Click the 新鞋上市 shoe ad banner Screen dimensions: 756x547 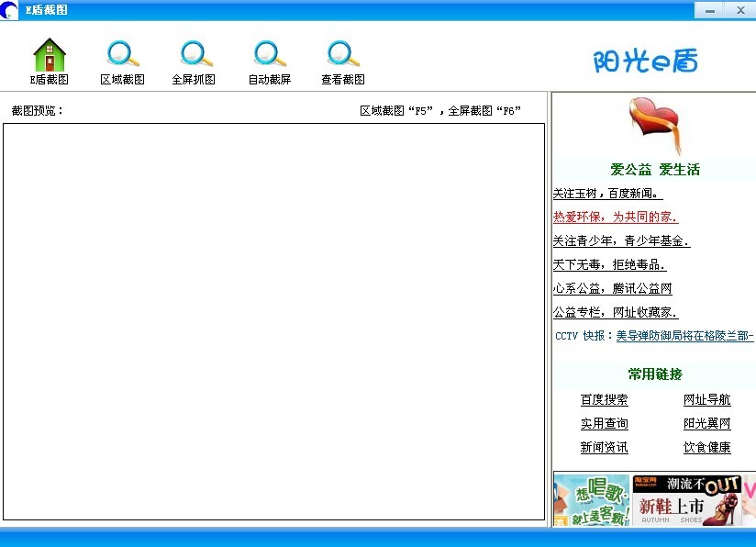tap(687, 499)
